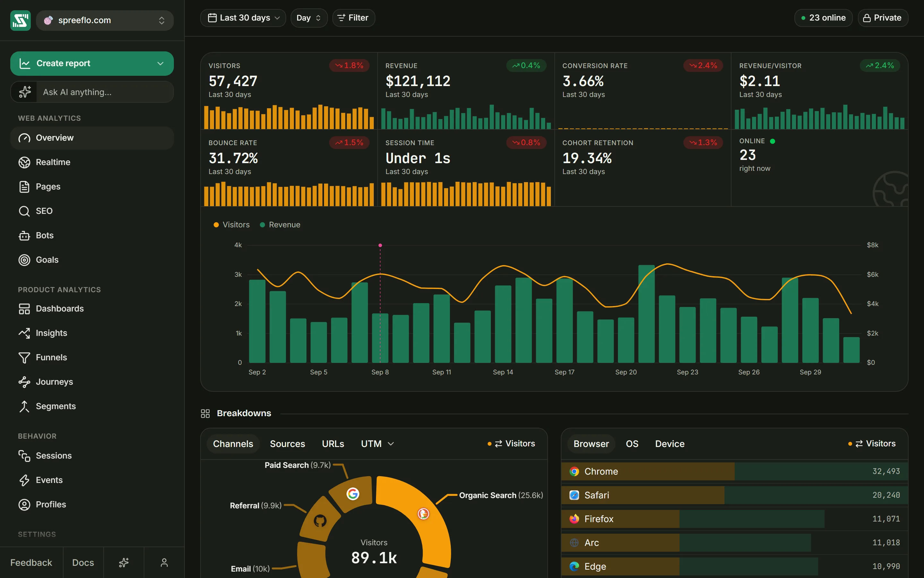Open Realtime in the sidebar
This screenshot has height=578, width=924.
point(92,162)
